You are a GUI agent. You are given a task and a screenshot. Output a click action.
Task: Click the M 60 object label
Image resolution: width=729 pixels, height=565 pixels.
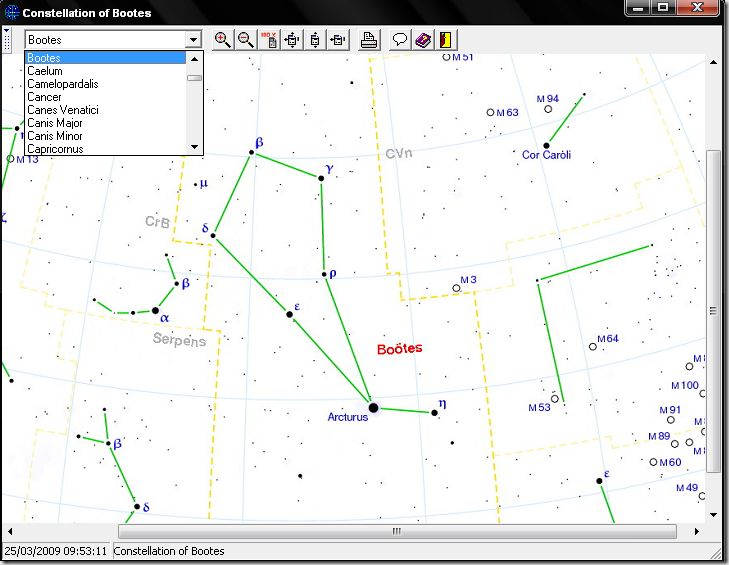(x=670, y=462)
